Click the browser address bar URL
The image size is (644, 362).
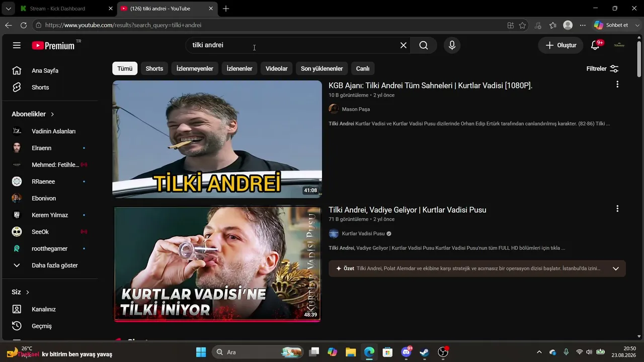[123, 25]
